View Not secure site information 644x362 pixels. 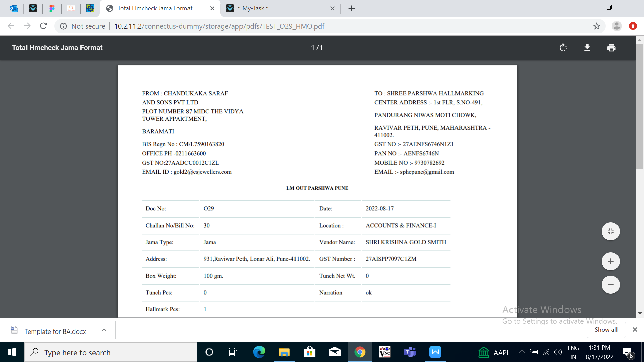pos(83,26)
